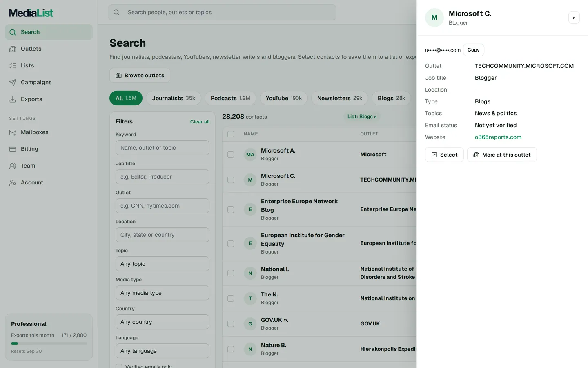Close the Microsoft C. detail panel
This screenshot has width=588, height=368.
point(574,18)
